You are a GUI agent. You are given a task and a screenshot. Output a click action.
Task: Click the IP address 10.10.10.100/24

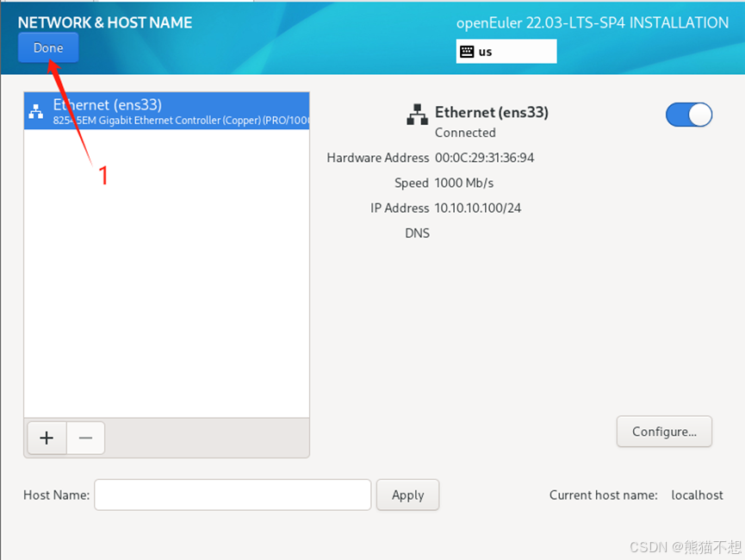coord(477,208)
